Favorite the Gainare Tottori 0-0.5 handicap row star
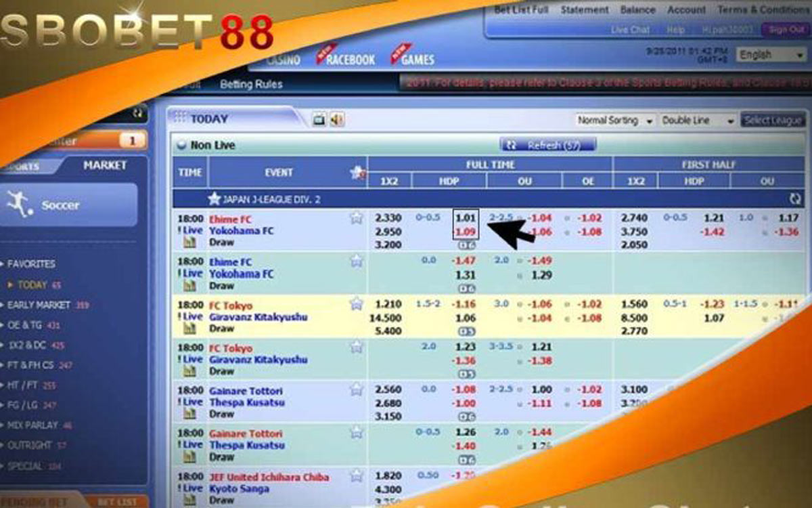812x508 pixels. (357, 432)
